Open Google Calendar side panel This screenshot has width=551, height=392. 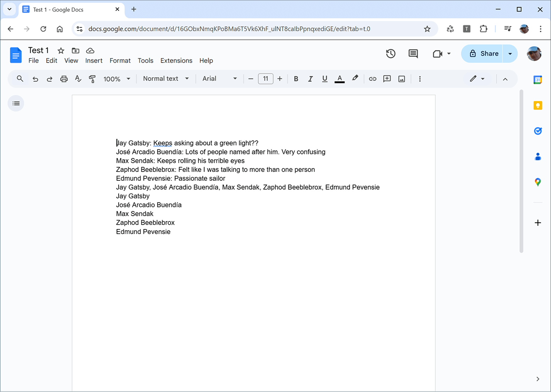click(538, 80)
